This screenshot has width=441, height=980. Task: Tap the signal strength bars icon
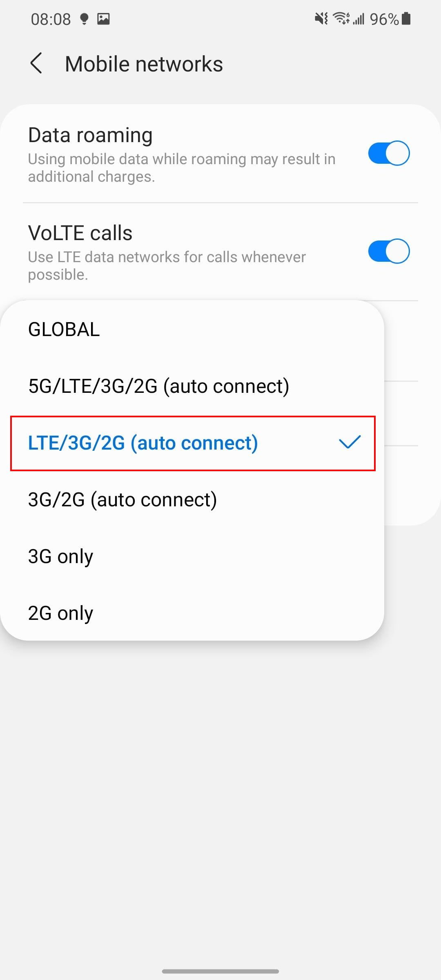359,19
